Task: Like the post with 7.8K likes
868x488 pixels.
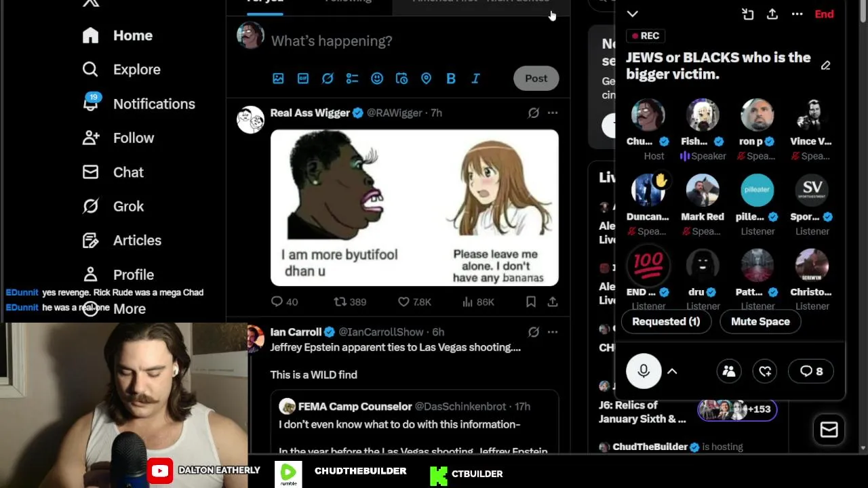Action: point(414,302)
